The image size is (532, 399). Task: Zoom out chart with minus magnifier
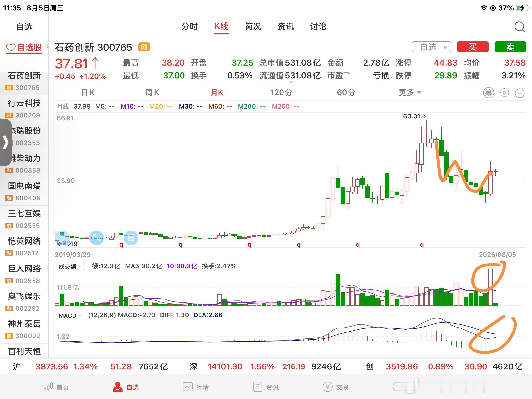coord(520,93)
